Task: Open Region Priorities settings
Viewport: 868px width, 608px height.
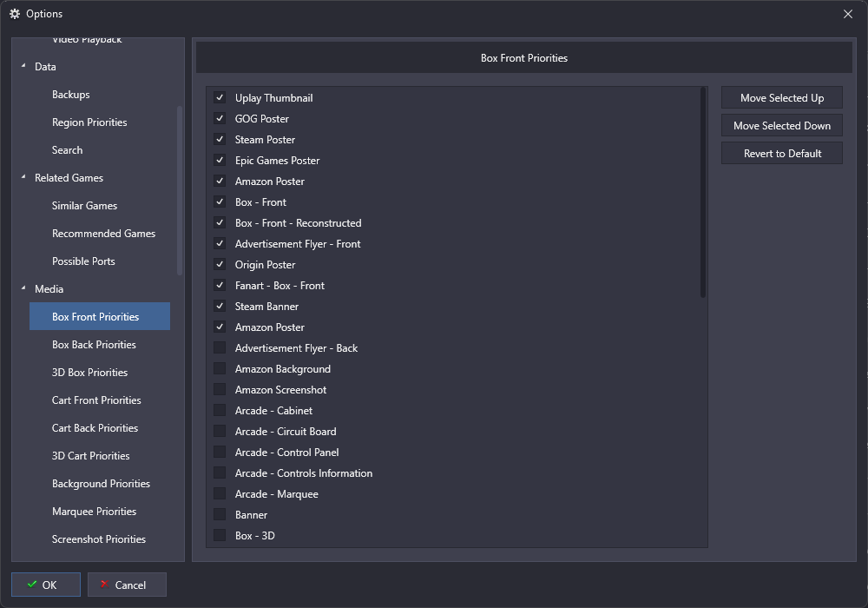Action: 89,122
